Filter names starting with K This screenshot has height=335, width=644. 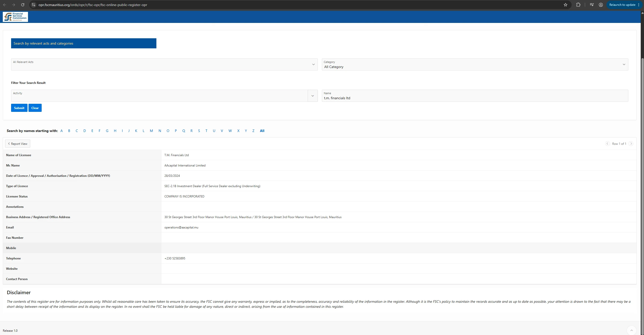click(136, 131)
